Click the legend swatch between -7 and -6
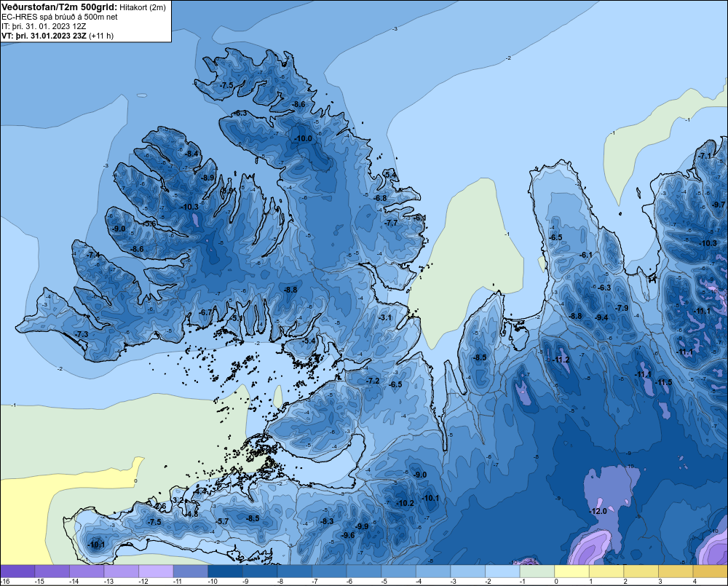This screenshot has width=728, height=586. click(329, 571)
